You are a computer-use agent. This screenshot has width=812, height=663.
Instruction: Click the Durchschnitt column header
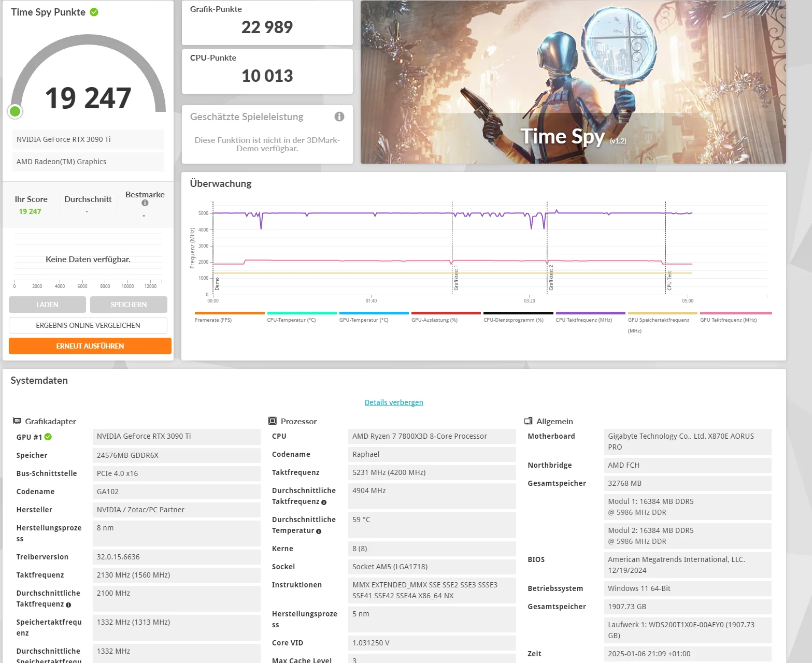point(88,199)
